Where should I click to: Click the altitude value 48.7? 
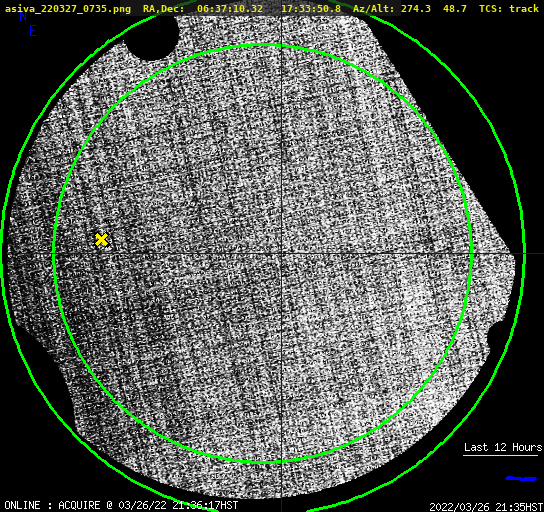tap(454, 8)
